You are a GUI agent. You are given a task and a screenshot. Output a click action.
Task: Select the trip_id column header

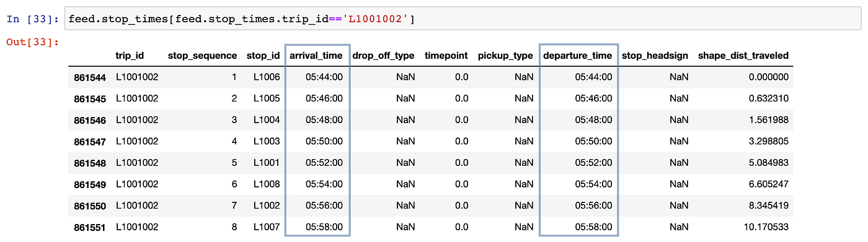coord(130,56)
